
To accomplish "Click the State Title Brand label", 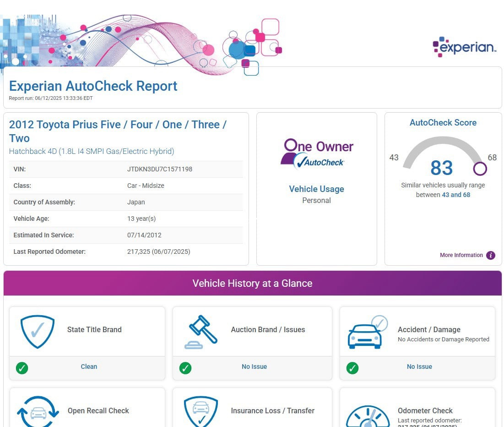I will [94, 329].
